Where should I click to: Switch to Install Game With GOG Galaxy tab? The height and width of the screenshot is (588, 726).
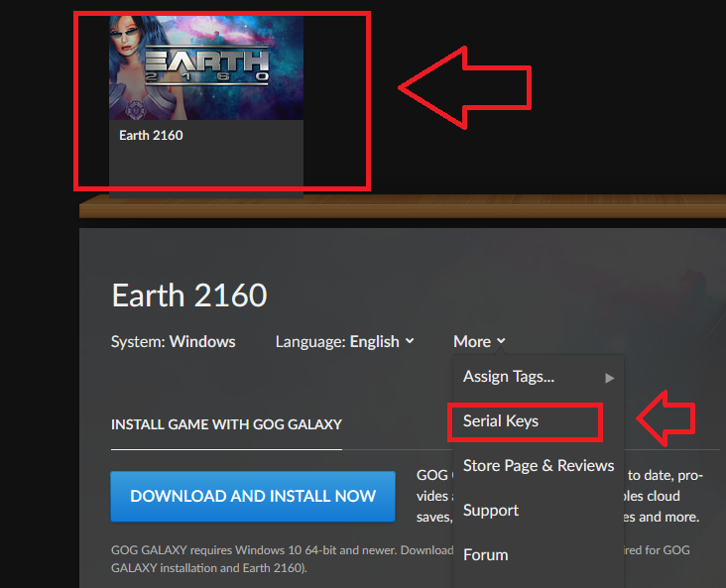(x=226, y=424)
